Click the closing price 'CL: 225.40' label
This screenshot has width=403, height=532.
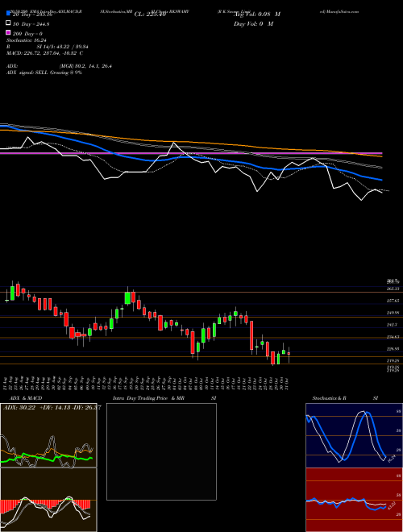coord(150,15)
